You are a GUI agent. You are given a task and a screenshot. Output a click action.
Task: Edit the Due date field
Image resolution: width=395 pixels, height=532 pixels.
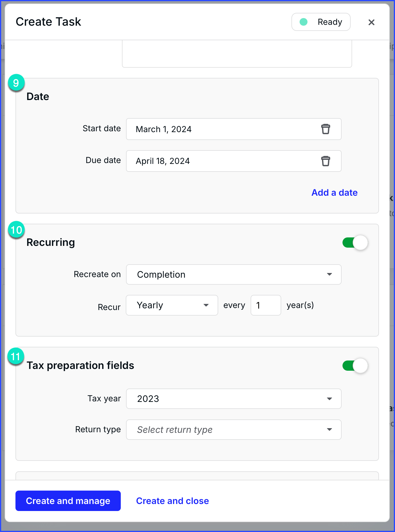[x=222, y=161]
